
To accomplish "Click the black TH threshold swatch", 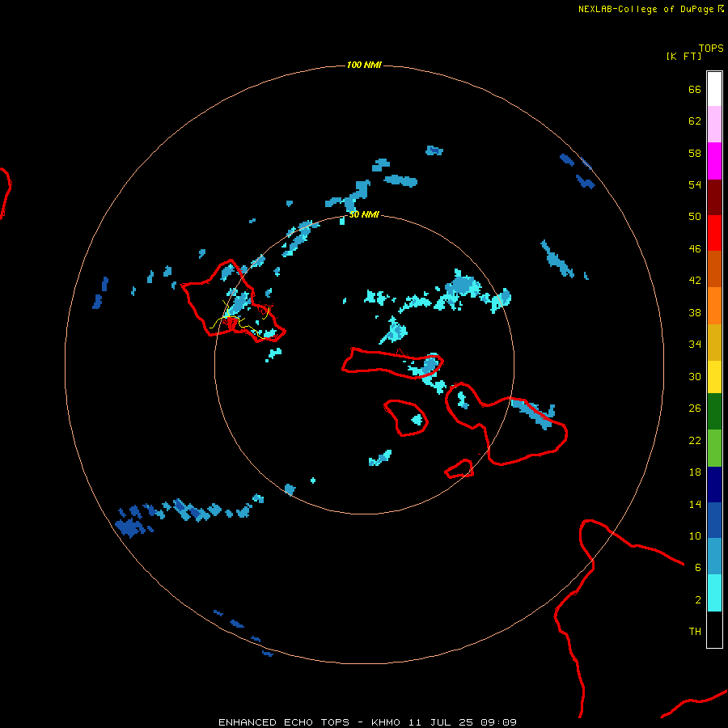I will click(x=714, y=629).
